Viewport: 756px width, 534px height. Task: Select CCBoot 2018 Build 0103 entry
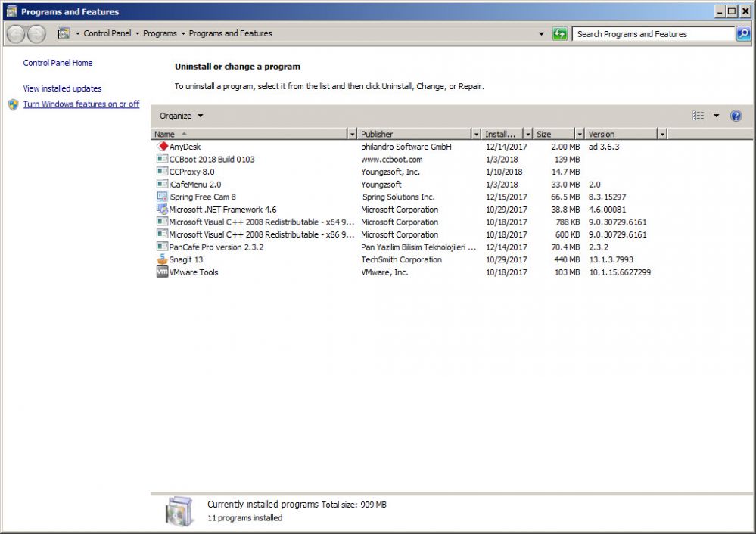pyautogui.click(x=212, y=159)
